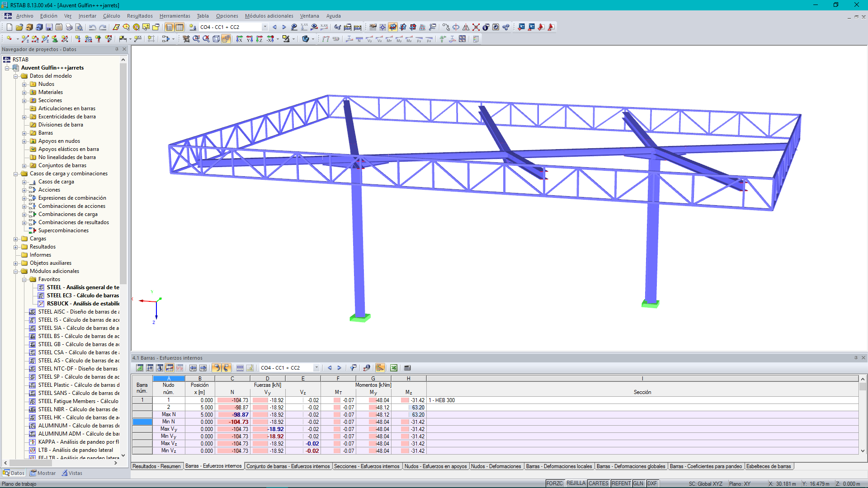
Task: Click the REJILLA status bar button
Action: tap(576, 483)
